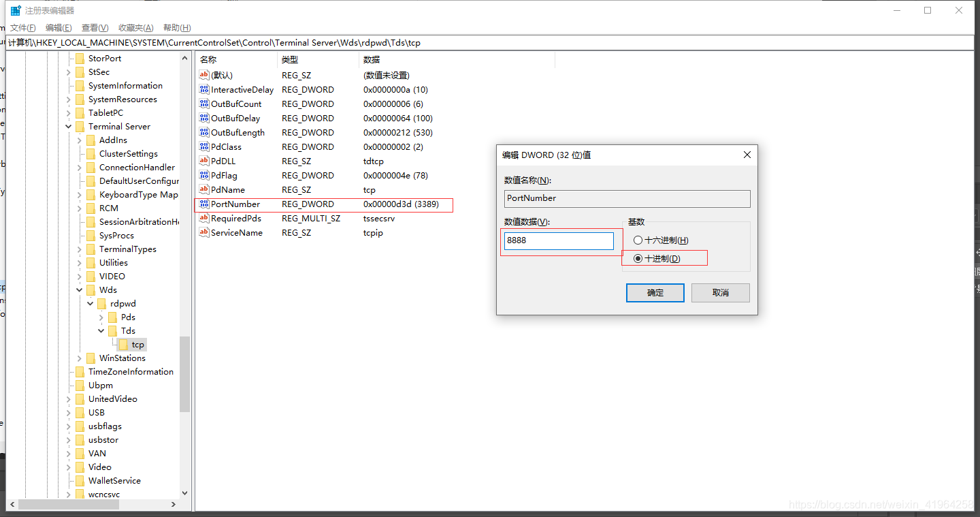Click the TimeZoneInformation folder icon
The image size is (980, 517).
80,371
